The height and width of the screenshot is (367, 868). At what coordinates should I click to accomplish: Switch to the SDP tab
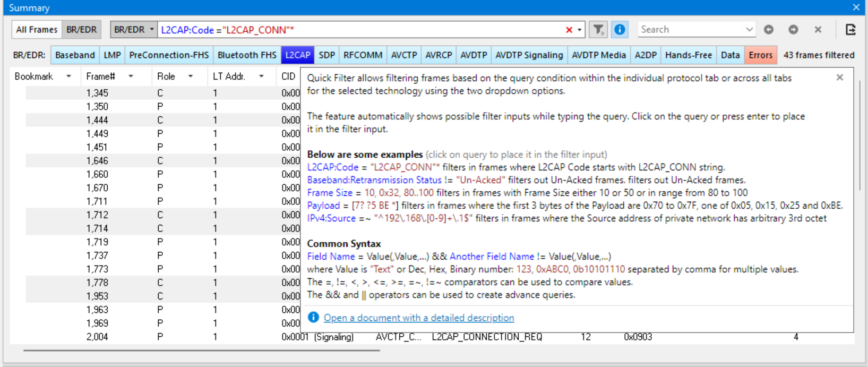[x=326, y=55]
